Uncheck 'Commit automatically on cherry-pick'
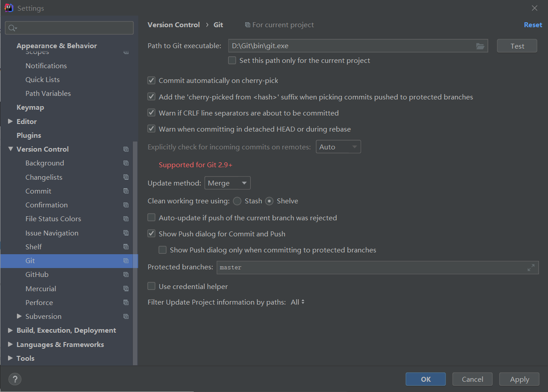Image resolution: width=548 pixels, height=392 pixels. [x=151, y=81]
